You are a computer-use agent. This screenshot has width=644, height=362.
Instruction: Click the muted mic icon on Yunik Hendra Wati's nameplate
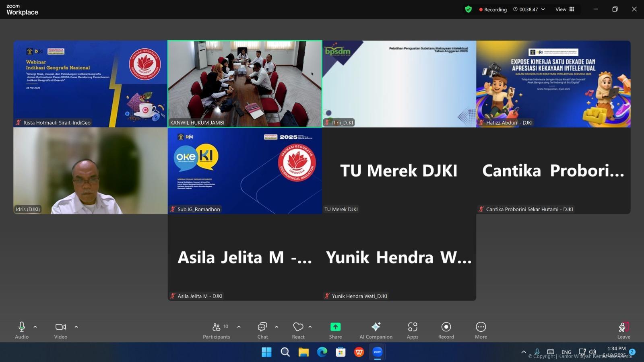click(x=327, y=296)
